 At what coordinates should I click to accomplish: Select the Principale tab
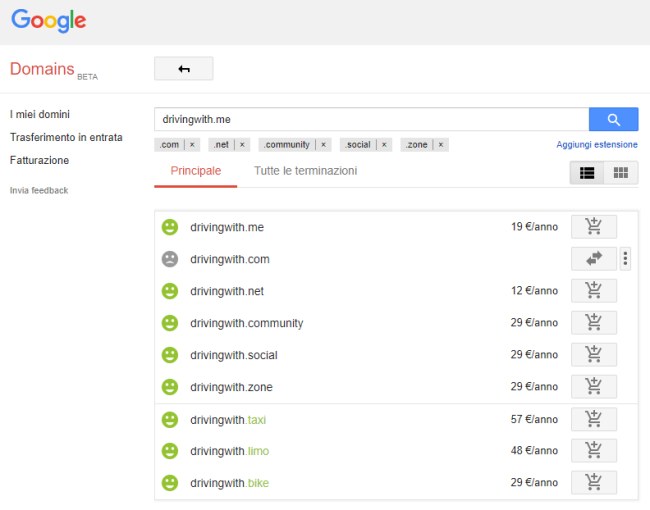(x=196, y=171)
